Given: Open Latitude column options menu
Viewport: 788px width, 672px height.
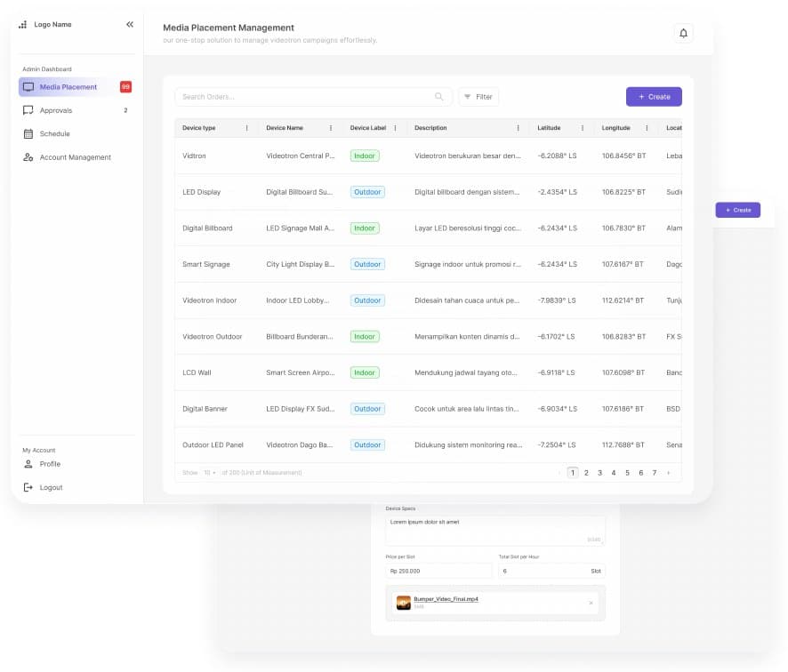Looking at the screenshot, I should pos(583,128).
